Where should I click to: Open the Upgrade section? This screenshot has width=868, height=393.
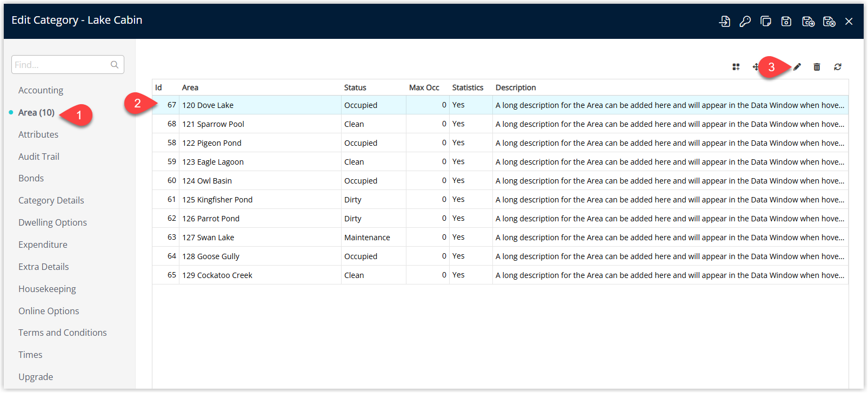(x=36, y=377)
